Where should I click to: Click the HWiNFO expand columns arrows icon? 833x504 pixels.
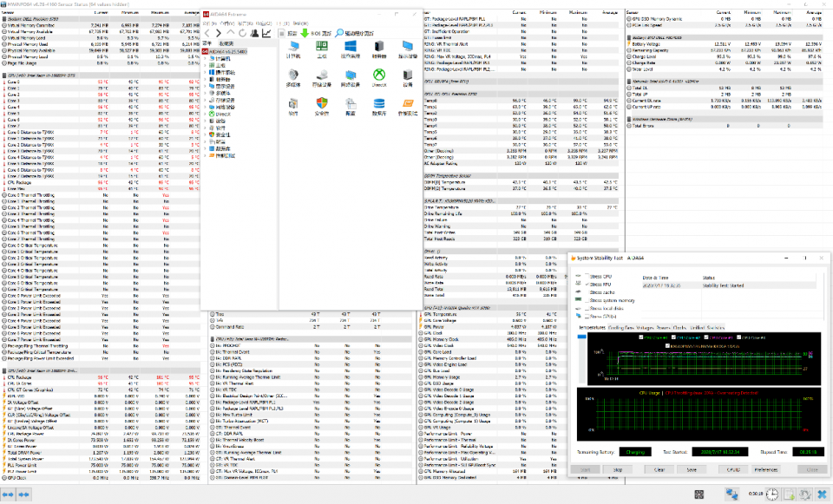pyautogui.click(x=8, y=494)
